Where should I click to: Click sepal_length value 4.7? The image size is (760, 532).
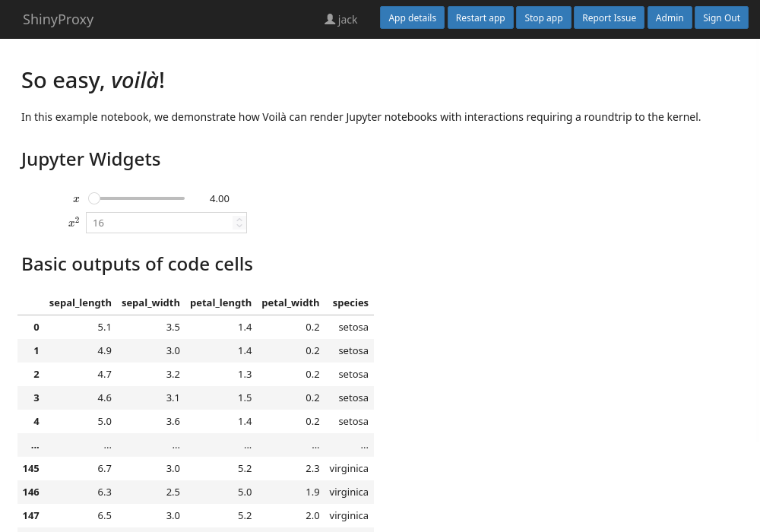(104, 374)
